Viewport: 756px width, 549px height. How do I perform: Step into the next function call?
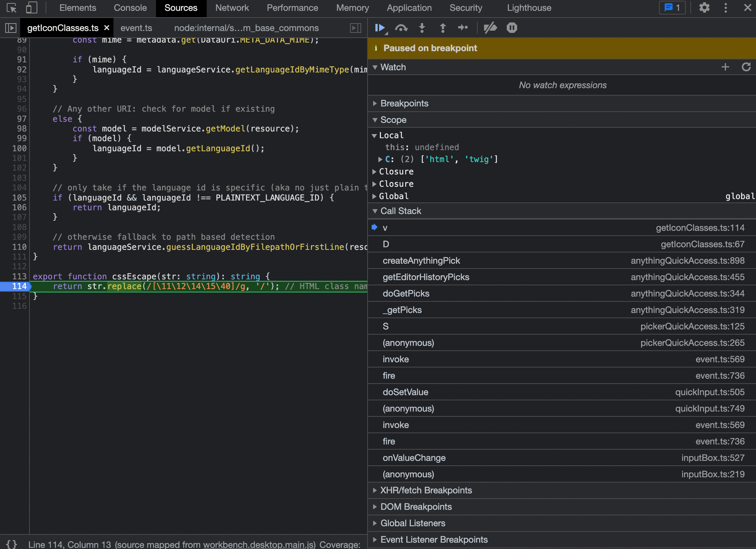422,28
